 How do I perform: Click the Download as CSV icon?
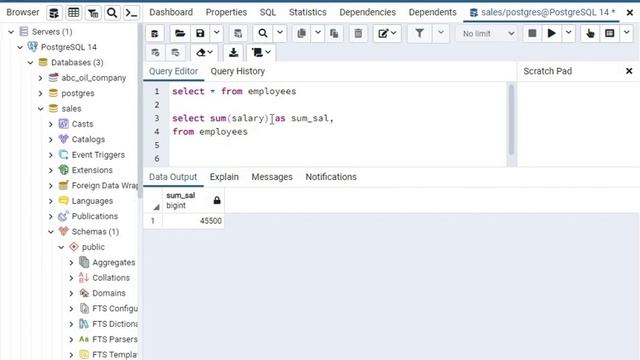coord(233,53)
